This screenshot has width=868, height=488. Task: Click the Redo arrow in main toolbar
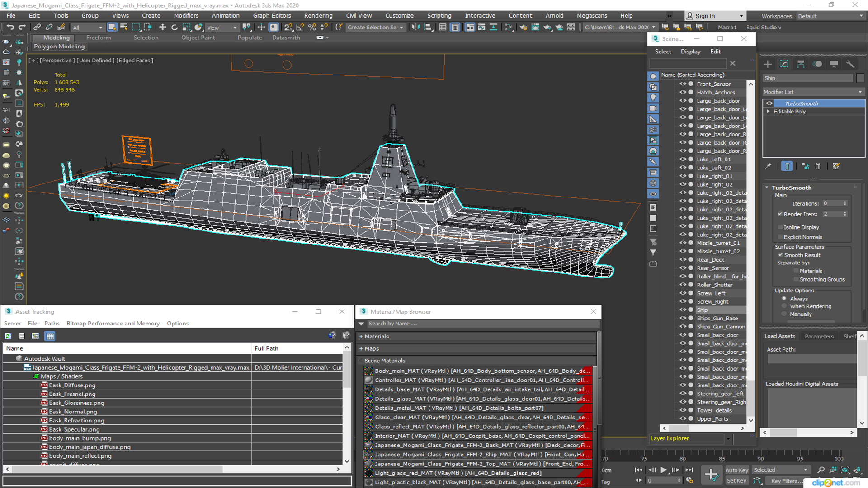[22, 27]
